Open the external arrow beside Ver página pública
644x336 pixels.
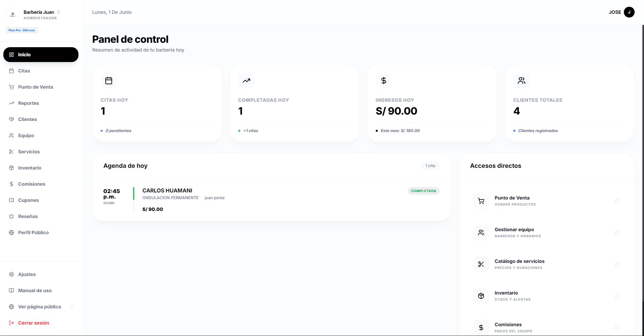[72, 307]
